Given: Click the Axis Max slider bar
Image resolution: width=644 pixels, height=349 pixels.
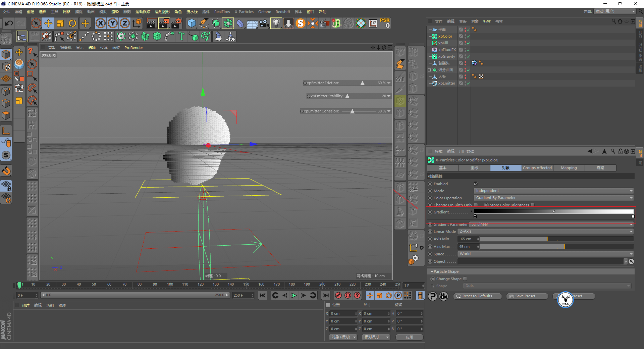Looking at the screenshot, I should (x=557, y=247).
